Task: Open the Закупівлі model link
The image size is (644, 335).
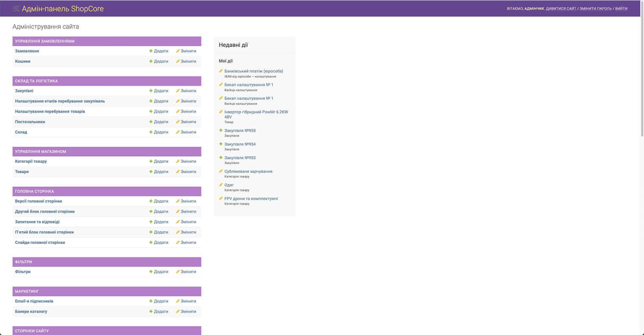Action: pyautogui.click(x=24, y=91)
